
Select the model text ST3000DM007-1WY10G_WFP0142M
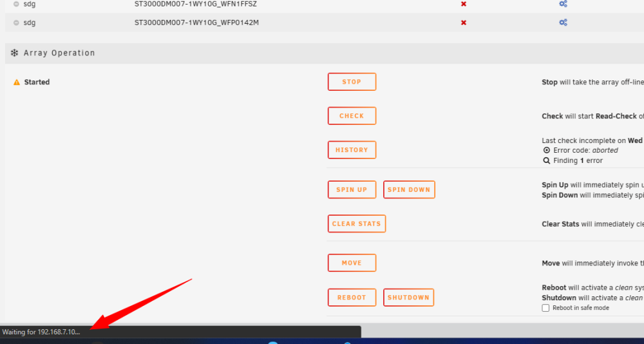point(196,23)
